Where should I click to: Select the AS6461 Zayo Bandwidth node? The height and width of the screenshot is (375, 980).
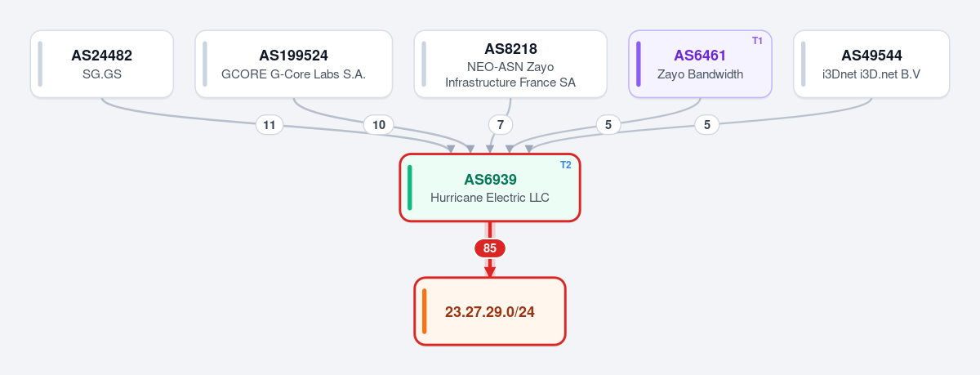701,64
